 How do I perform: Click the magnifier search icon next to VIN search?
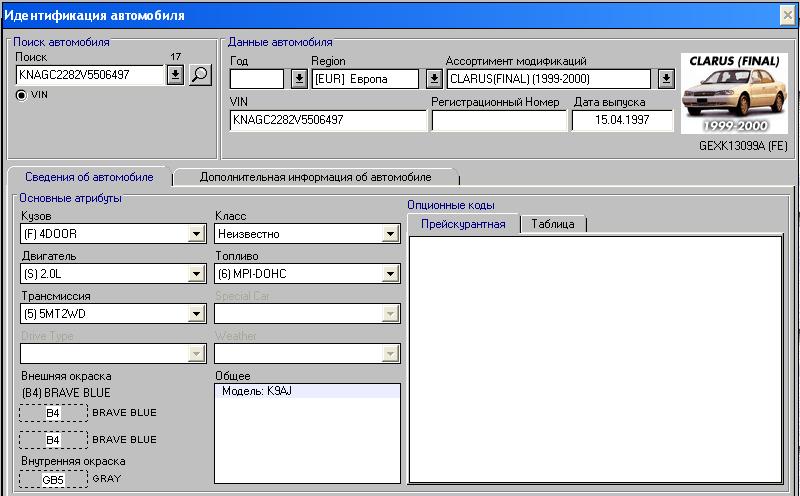click(x=200, y=75)
